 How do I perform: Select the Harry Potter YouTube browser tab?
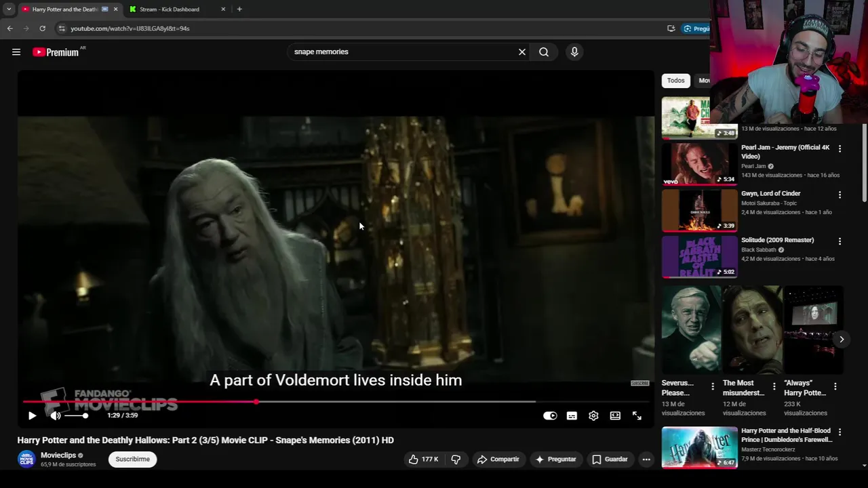pyautogui.click(x=63, y=9)
